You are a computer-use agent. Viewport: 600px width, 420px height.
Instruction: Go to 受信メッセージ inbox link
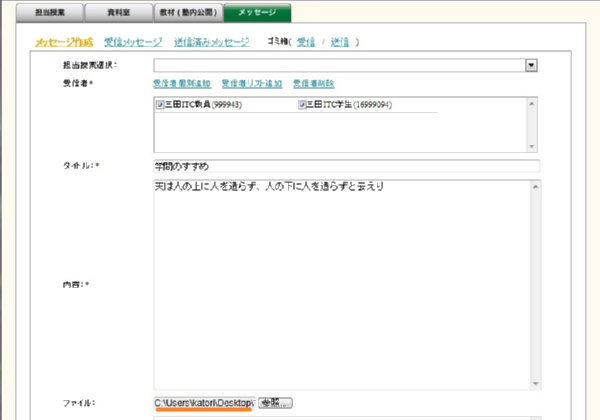[x=132, y=42]
